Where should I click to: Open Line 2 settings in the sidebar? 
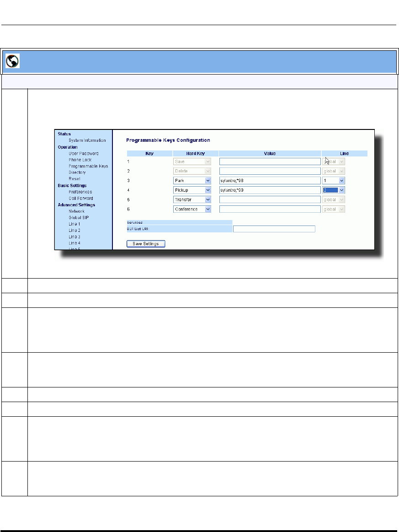74,231
